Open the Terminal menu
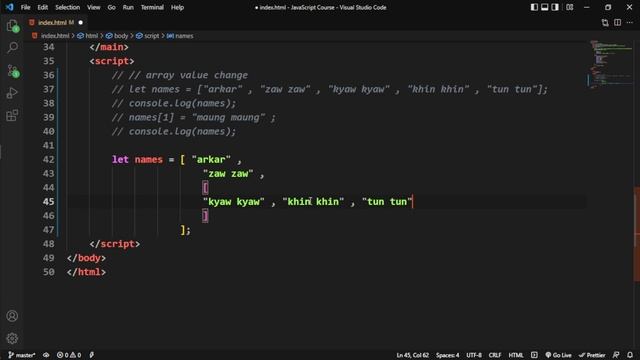This screenshot has width=640, height=360. [x=152, y=7]
